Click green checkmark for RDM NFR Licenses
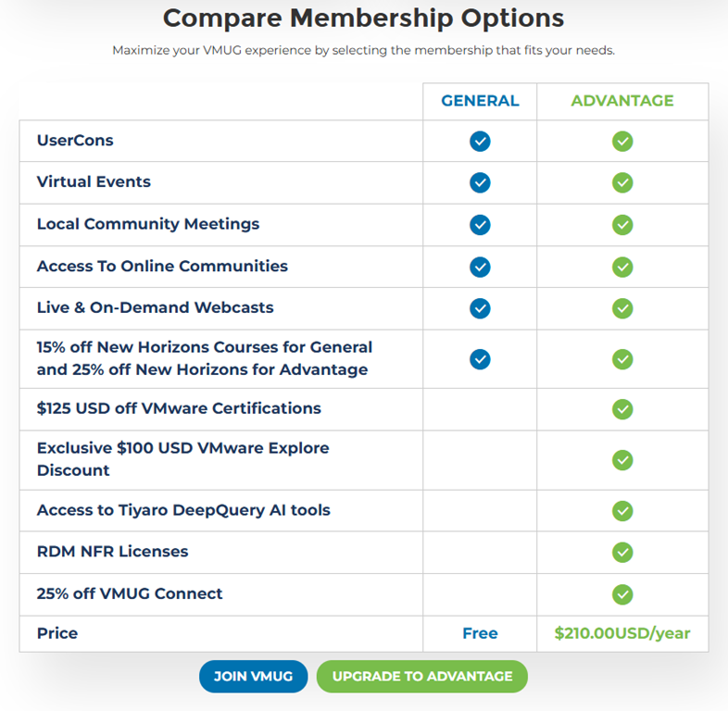 point(622,552)
